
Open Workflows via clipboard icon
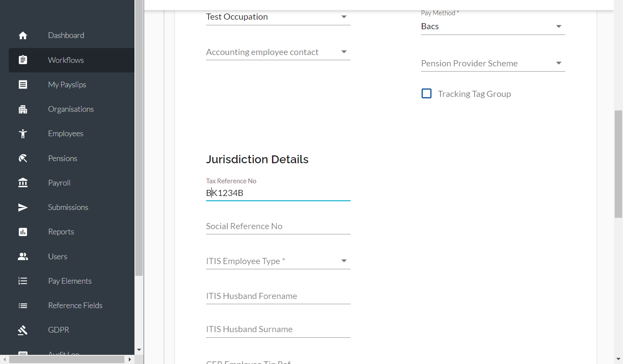click(23, 60)
